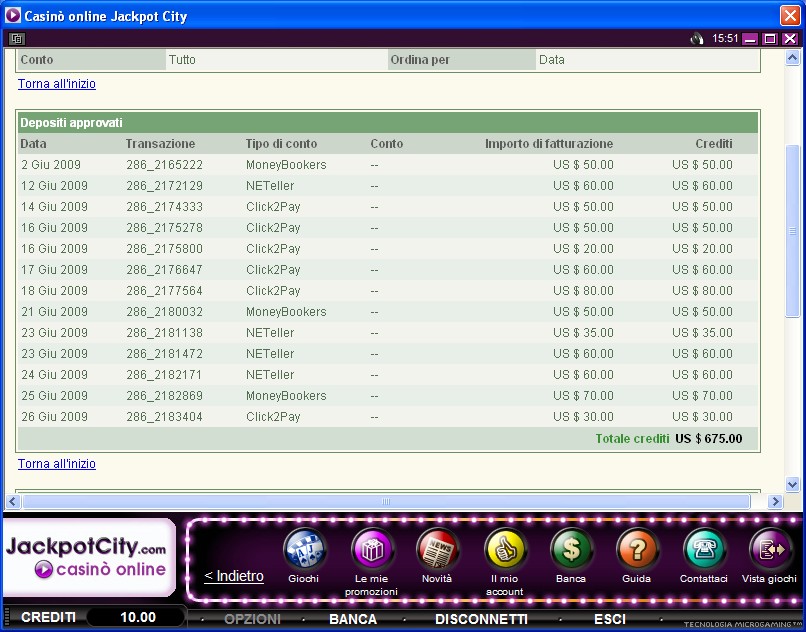Select transaction 286_2176647

(164, 269)
